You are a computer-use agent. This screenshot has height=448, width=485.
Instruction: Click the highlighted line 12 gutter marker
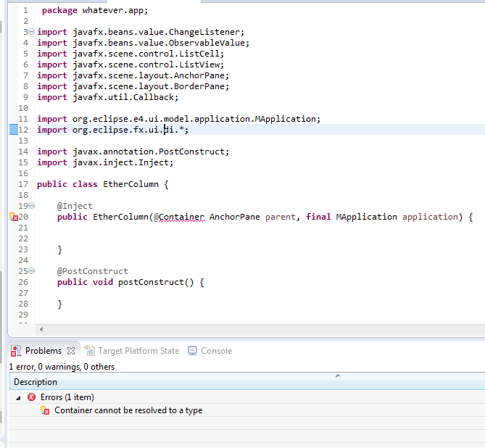[14, 129]
